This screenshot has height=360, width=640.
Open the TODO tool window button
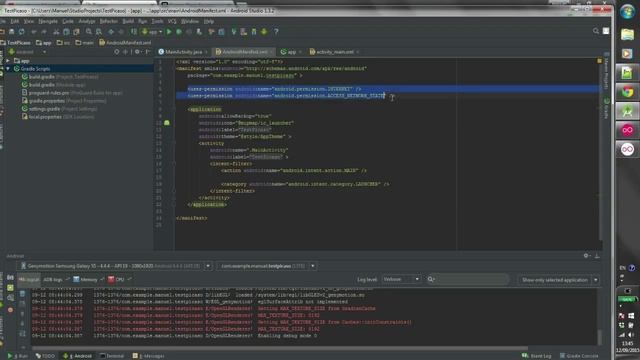click(x=45, y=356)
